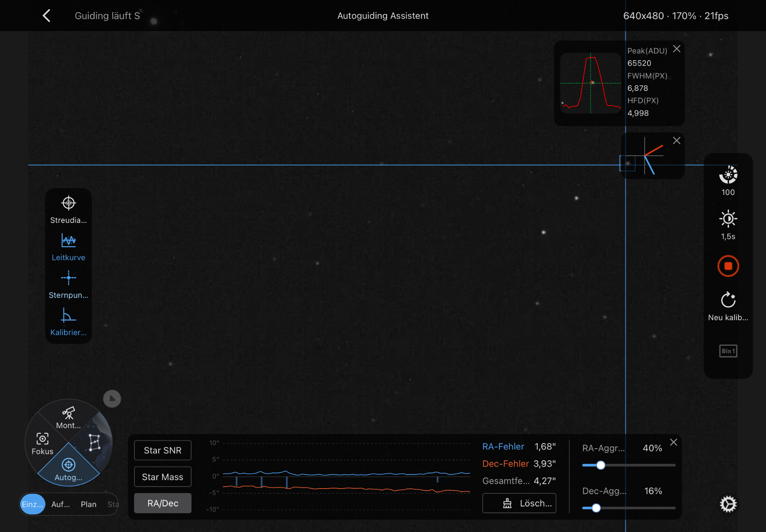Switch to the partially visible Sta... tab
The width and height of the screenshot is (766, 532).
pyautogui.click(x=113, y=504)
